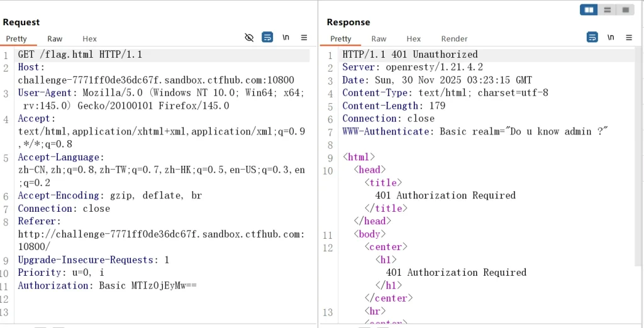Switch to the Render tab in Response
The image size is (644, 328).
(x=454, y=39)
